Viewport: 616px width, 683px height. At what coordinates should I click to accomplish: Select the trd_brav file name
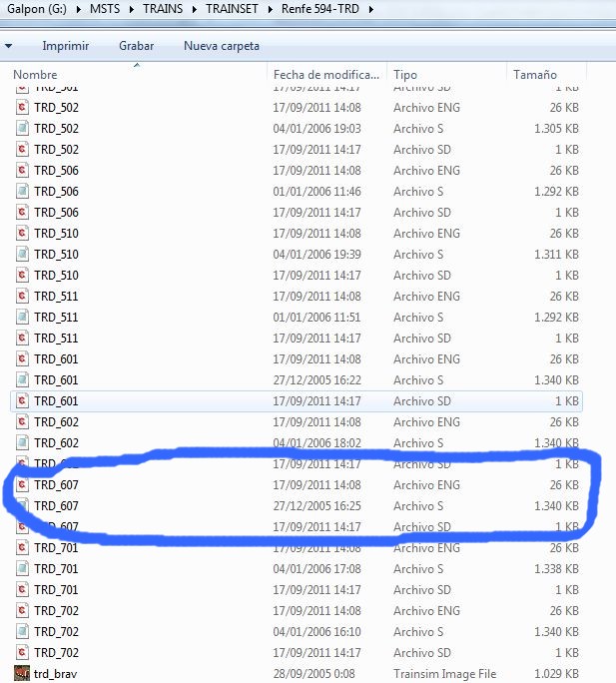click(55, 673)
